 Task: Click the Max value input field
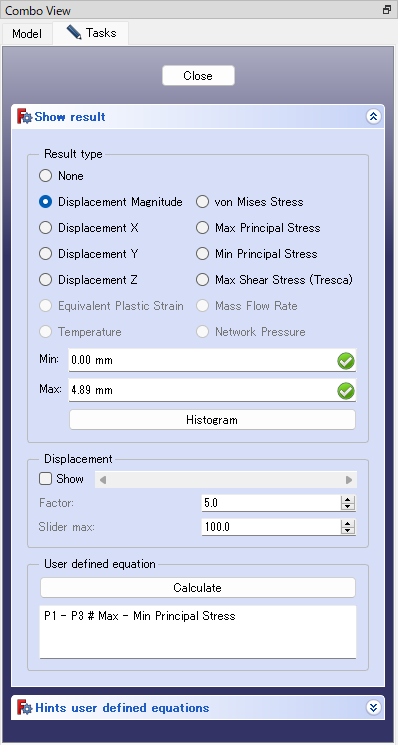tap(212, 391)
